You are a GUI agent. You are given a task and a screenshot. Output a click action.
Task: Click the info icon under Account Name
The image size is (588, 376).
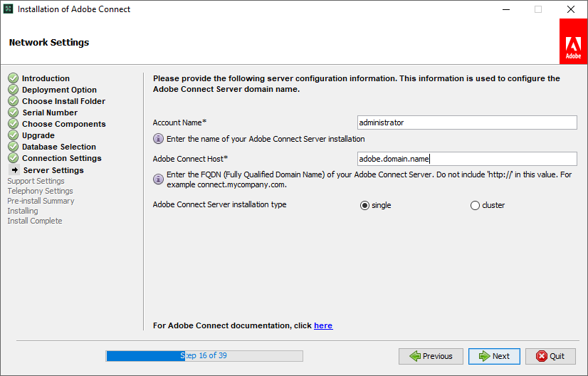tap(158, 139)
